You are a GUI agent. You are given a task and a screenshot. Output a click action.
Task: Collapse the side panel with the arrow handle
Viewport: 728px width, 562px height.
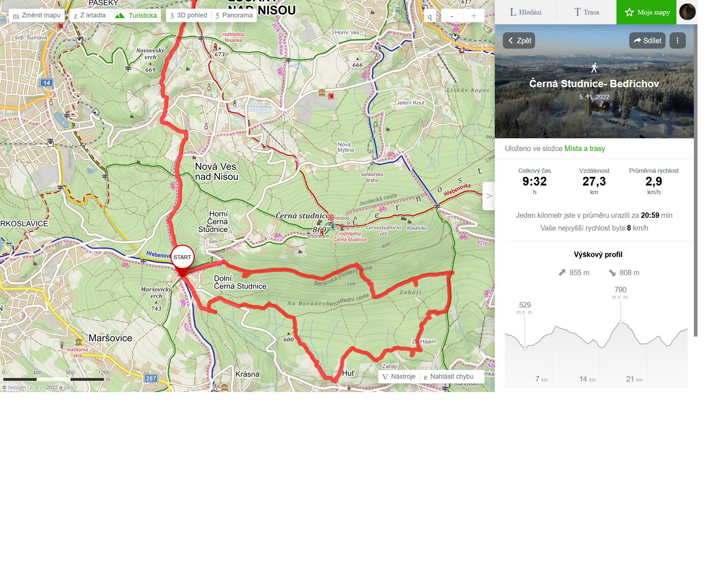coord(489,196)
